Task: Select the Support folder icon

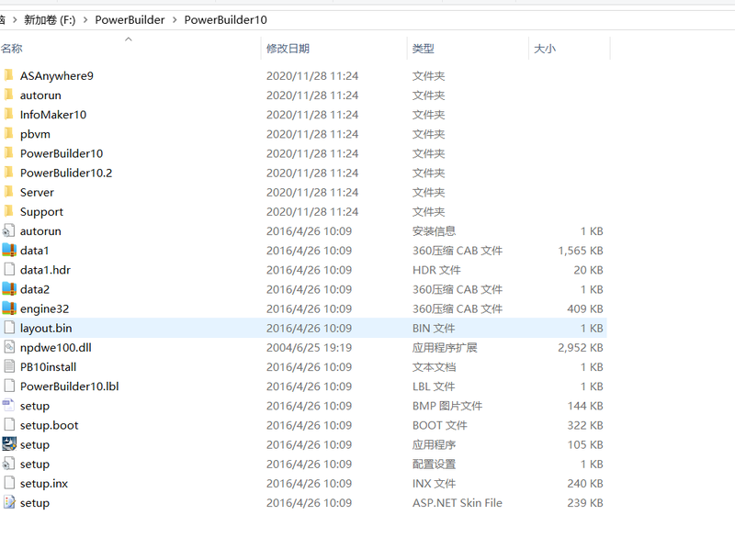Action: click(x=8, y=212)
